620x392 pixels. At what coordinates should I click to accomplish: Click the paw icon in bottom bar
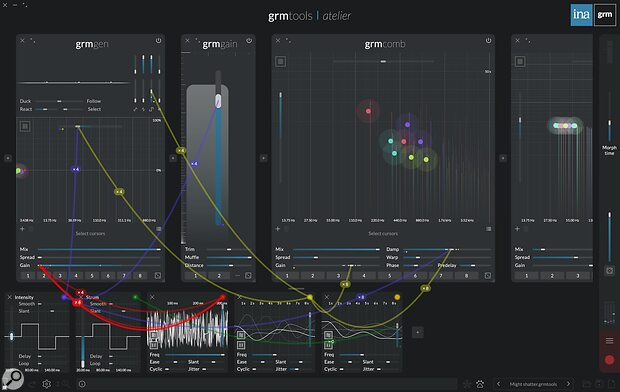(x=480, y=384)
